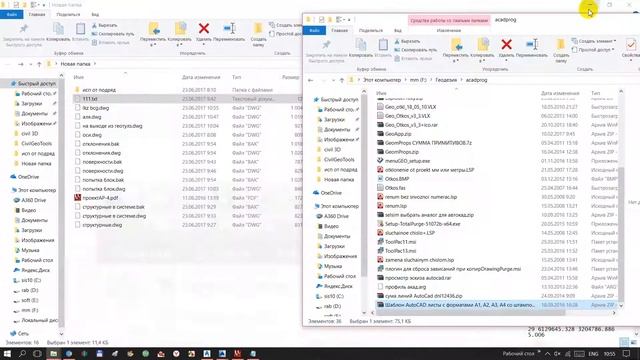Screen dimensions: 640x360
Task: Click the taskbar Search magnifier icon
Action: click(22, 353)
